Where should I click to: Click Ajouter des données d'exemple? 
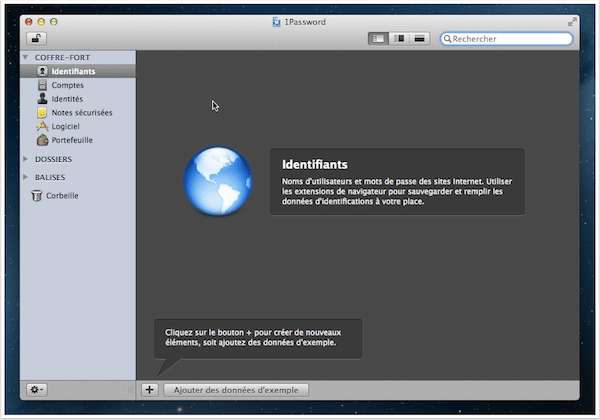pyautogui.click(x=236, y=390)
